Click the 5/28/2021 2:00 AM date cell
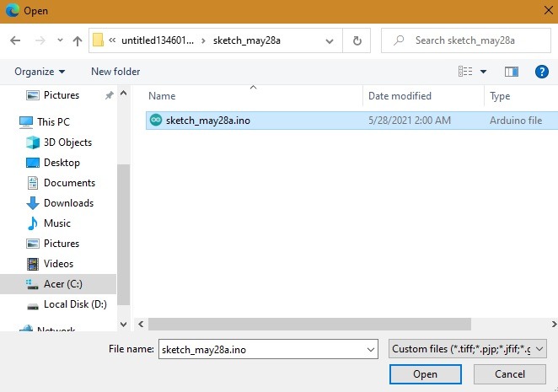The width and height of the screenshot is (558, 392). 410,121
